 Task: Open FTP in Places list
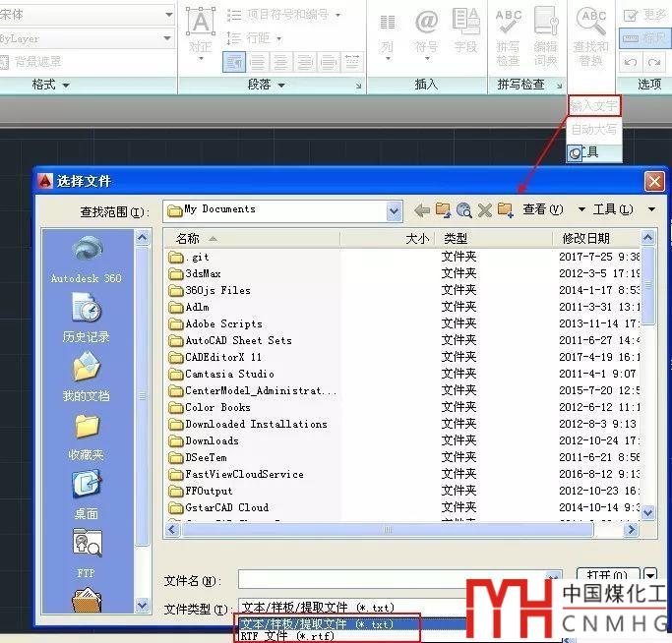point(87,554)
